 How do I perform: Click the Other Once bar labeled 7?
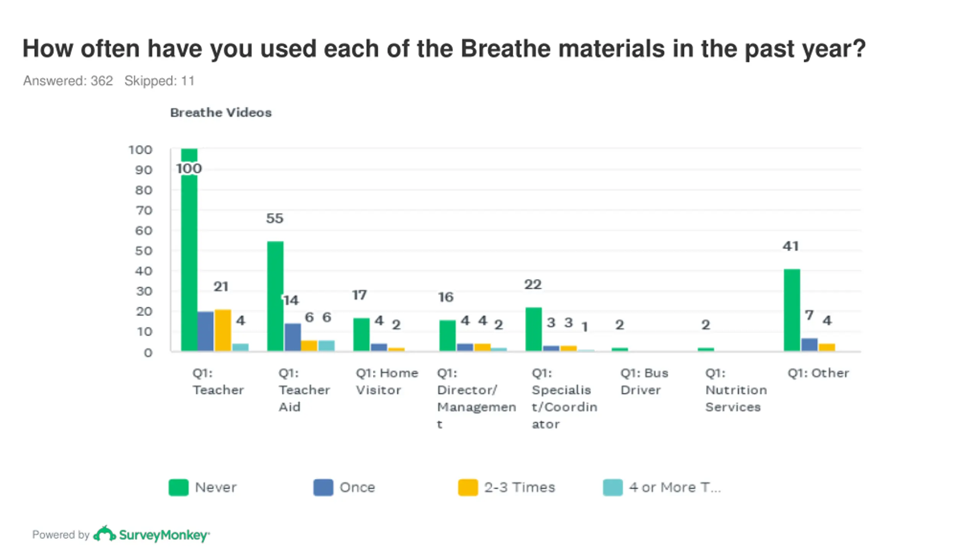point(809,344)
